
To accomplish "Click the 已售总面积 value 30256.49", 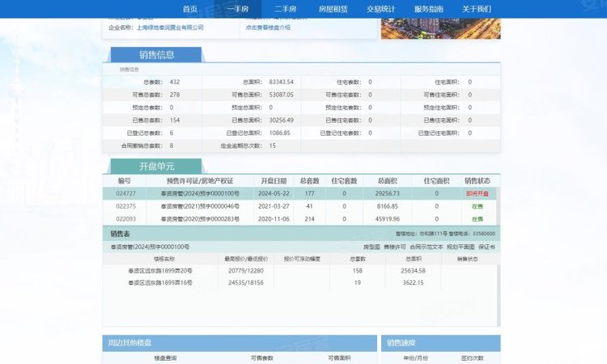I will click(x=282, y=121).
